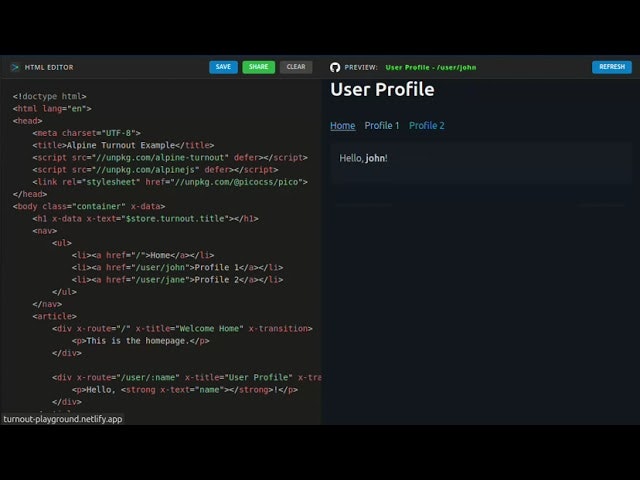Click the '<body class="container" x-data>' line

89,207
